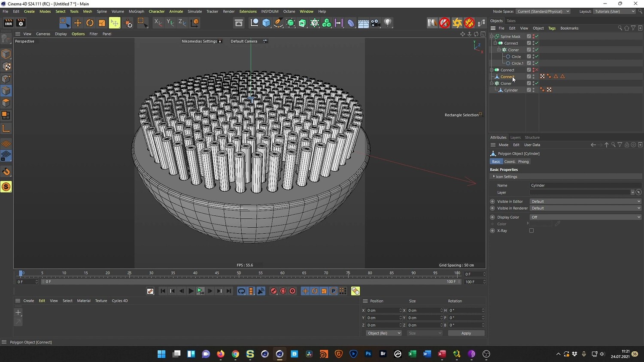The height and width of the screenshot is (362, 644).
Task: Select the Move tool in top toolbar
Action: click(78, 23)
